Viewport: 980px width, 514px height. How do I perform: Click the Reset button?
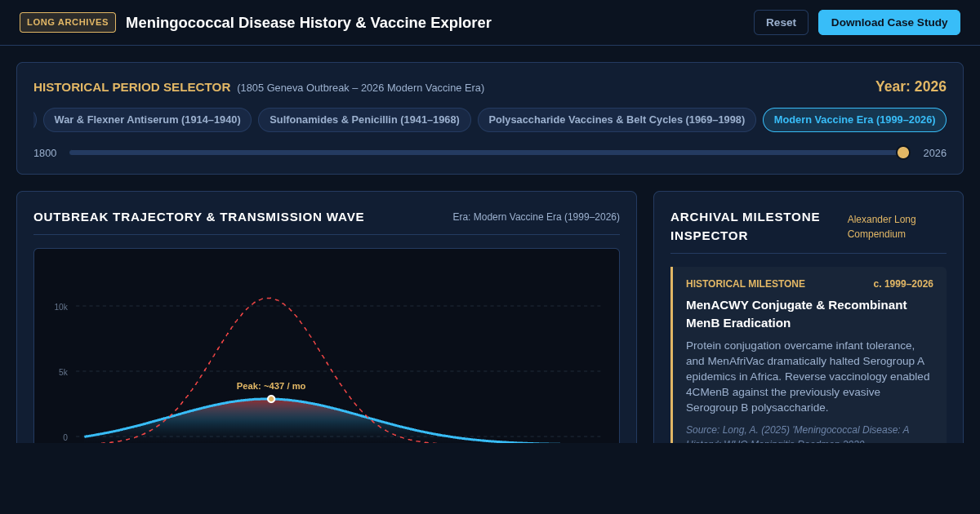point(781,22)
